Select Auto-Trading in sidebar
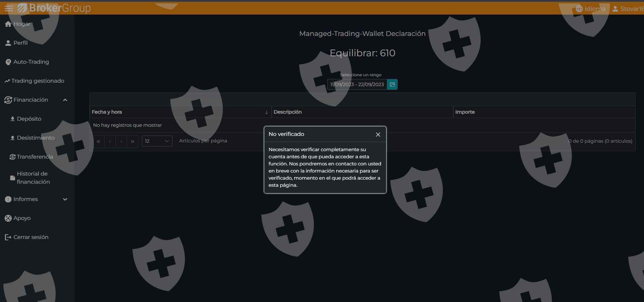 (31, 62)
